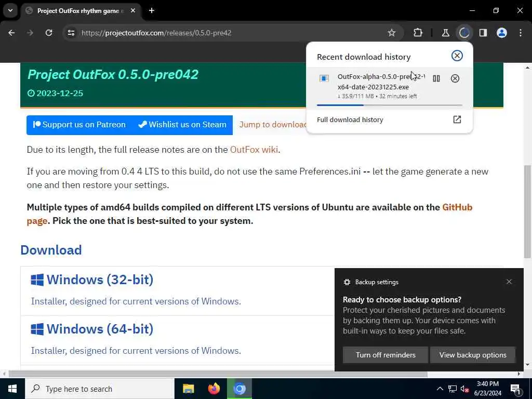
Task: Open the Windows Start menu
Action: 12,389
